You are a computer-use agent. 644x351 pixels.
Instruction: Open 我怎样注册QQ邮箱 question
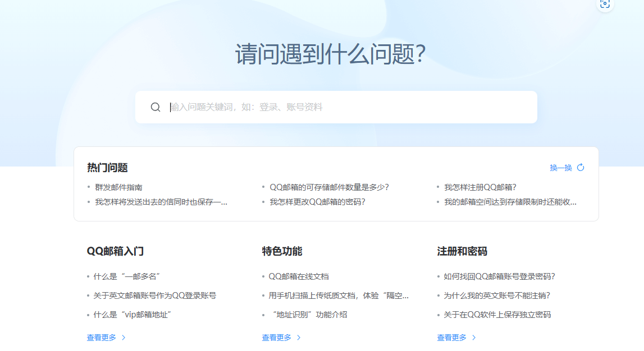point(480,187)
